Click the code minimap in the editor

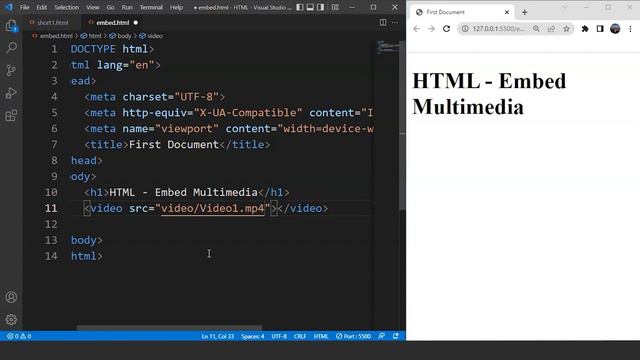[x=388, y=47]
